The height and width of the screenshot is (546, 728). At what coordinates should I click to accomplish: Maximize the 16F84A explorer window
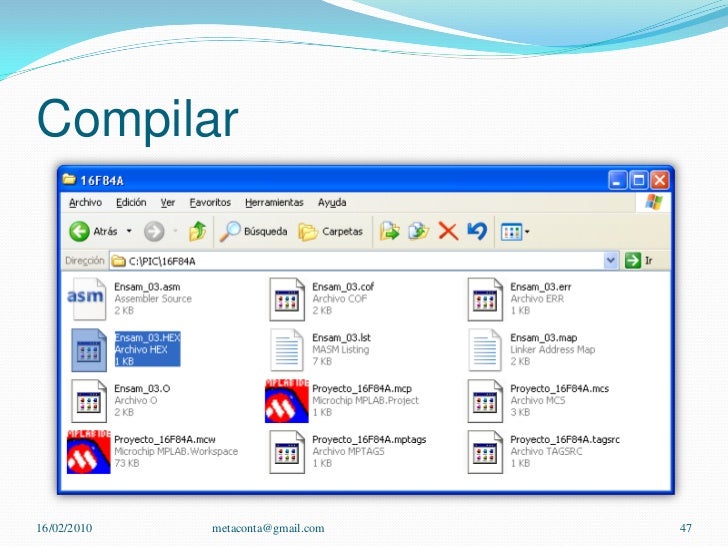pos(638,180)
